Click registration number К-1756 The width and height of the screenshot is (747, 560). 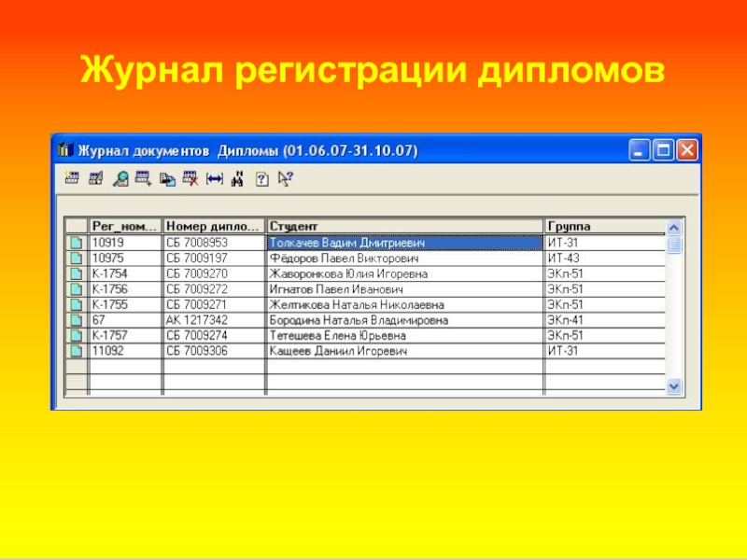[125, 289]
